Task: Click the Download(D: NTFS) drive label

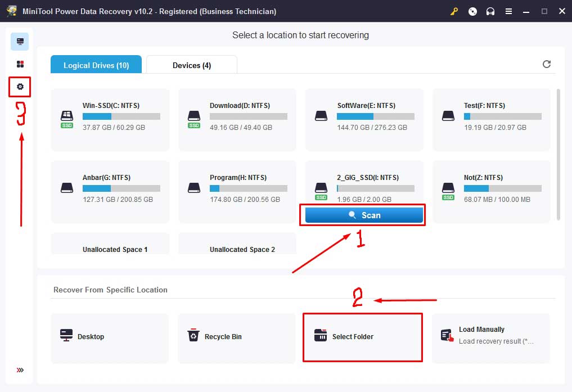Action: point(240,105)
